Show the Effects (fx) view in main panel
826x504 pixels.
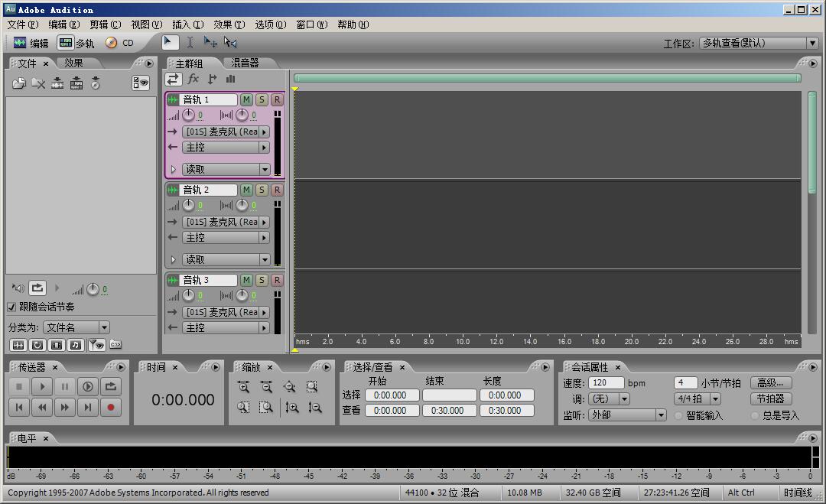(193, 79)
